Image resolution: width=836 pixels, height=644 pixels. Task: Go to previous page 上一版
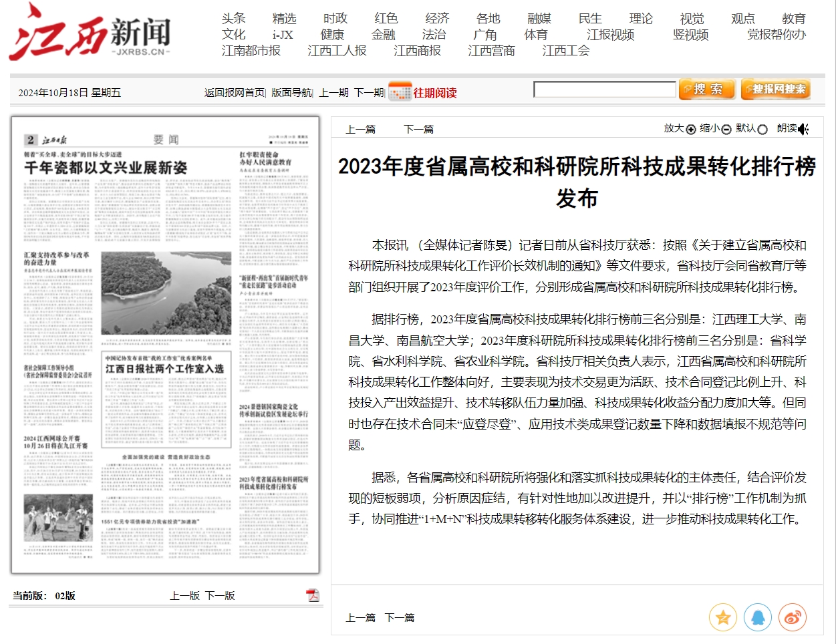point(184,595)
